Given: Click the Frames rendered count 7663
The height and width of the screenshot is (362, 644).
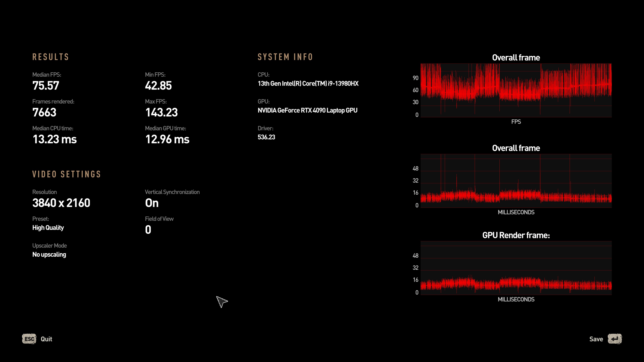Looking at the screenshot, I should click(x=44, y=112).
